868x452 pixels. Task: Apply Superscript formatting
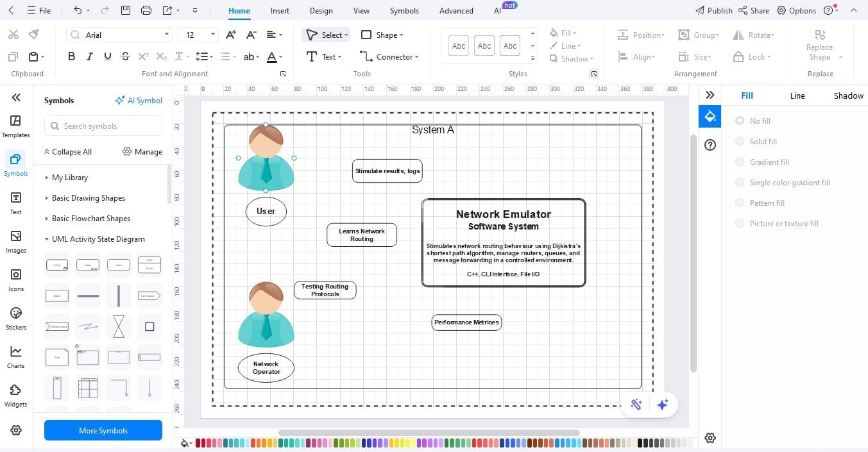pyautogui.click(x=144, y=56)
